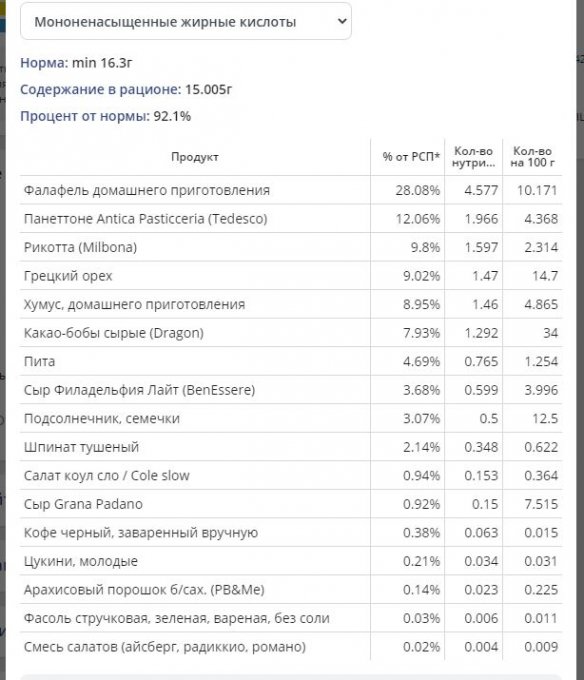Select Подсолнечник, семечки row
The width and height of the screenshot is (584, 680).
(x=291, y=418)
